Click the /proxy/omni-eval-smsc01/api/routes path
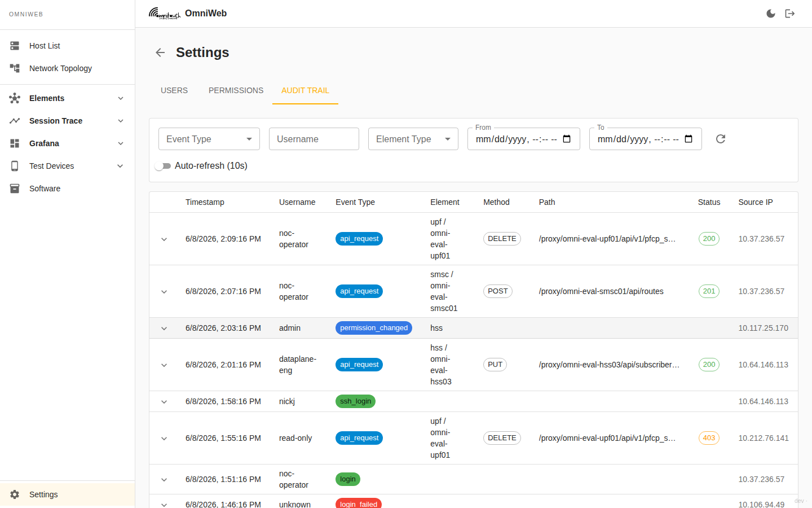The width and height of the screenshot is (812, 508). [601, 291]
